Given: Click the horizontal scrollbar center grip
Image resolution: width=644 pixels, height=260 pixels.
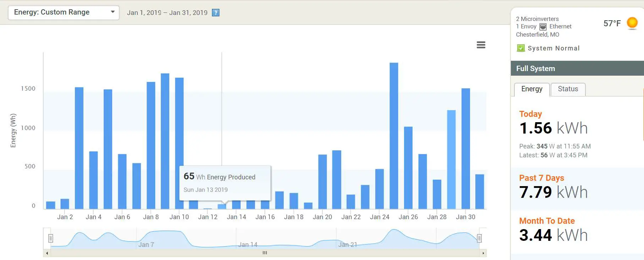Looking at the screenshot, I should click(264, 253).
